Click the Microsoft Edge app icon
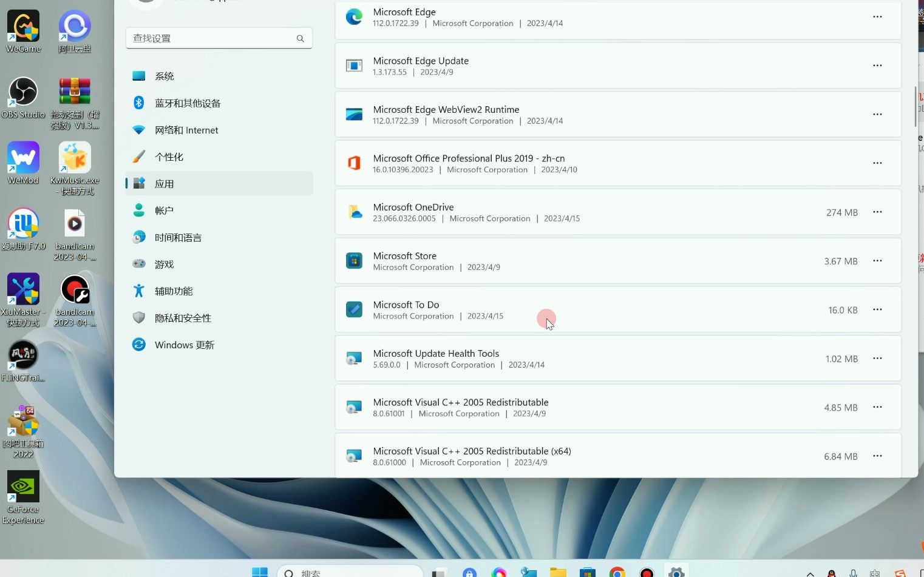This screenshot has width=924, height=577. (354, 17)
